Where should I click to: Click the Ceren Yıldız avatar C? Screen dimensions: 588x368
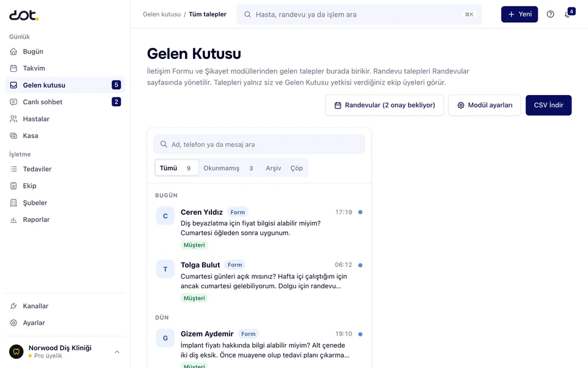point(165,216)
